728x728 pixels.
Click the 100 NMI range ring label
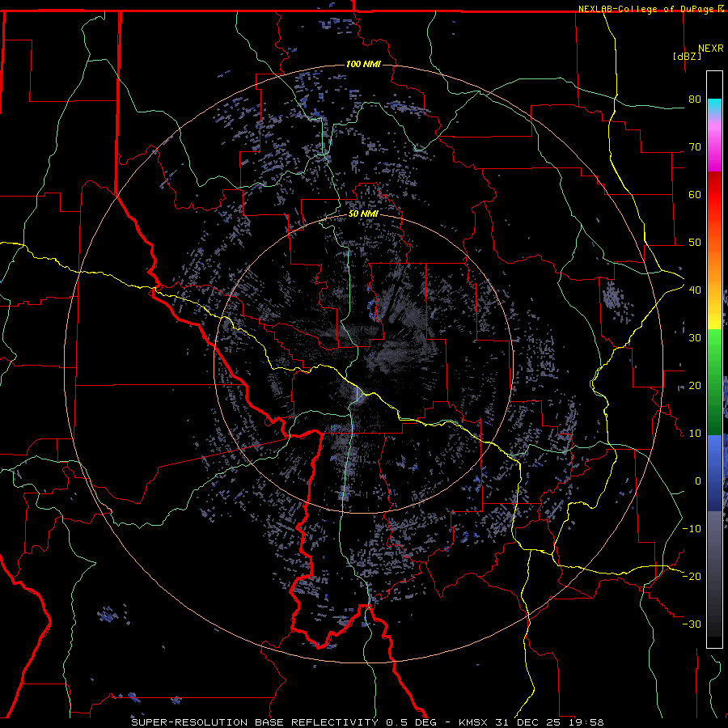[x=363, y=64]
